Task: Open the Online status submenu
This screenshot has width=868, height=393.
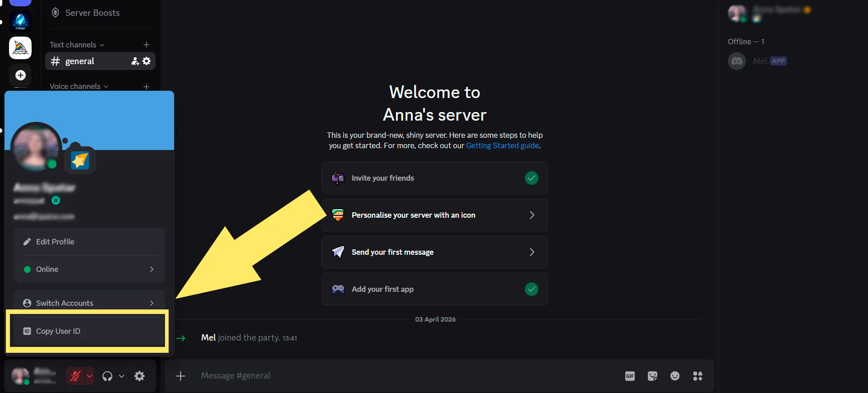Action: tap(89, 269)
